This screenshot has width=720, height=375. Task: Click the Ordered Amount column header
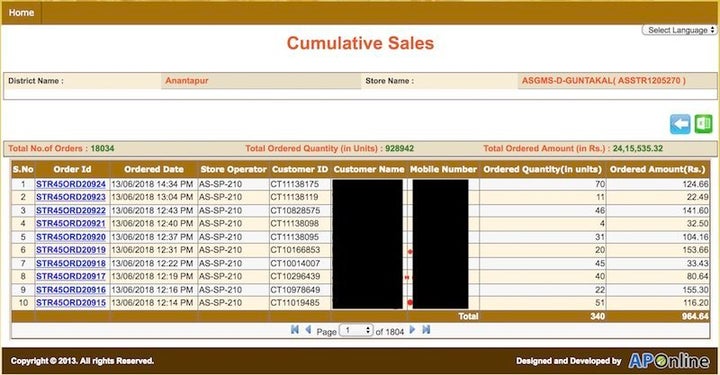coord(658,169)
